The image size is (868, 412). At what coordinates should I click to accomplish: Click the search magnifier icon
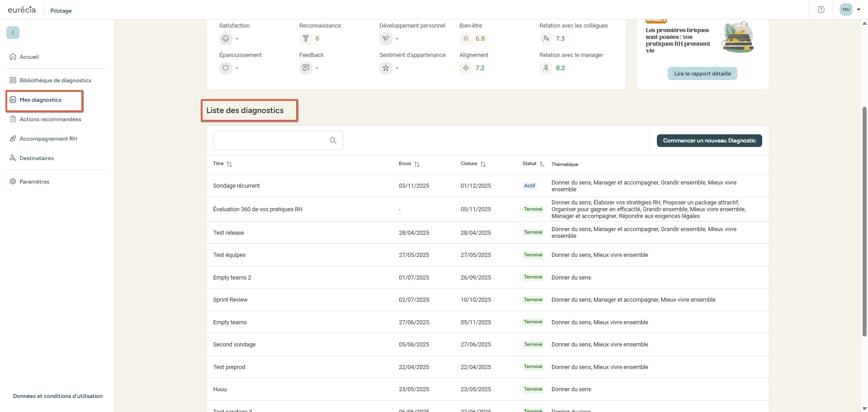[x=333, y=141]
